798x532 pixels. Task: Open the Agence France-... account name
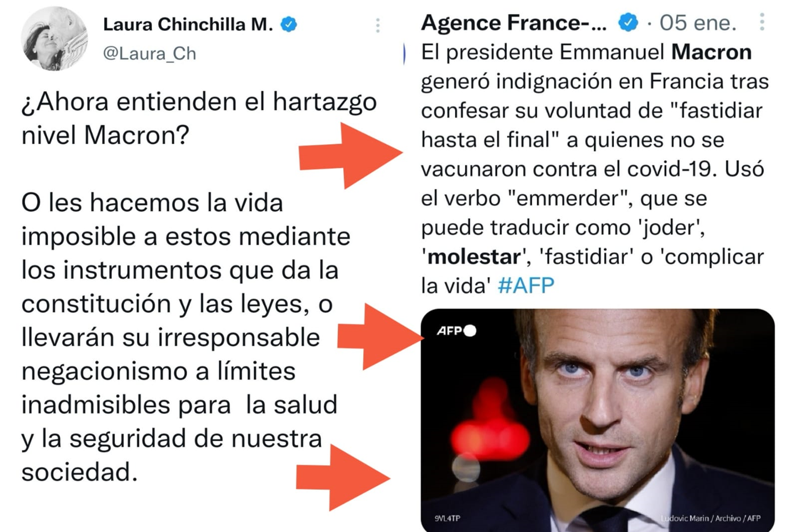point(514,22)
